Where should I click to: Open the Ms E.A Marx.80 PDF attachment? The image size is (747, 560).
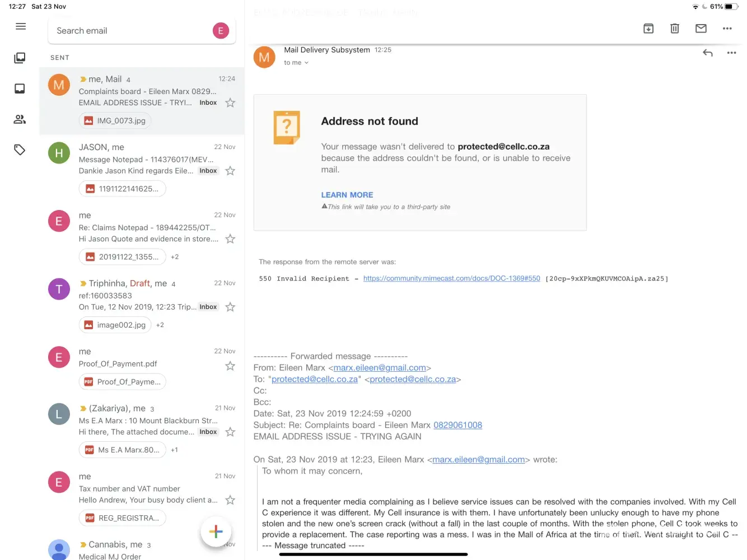pos(123,450)
